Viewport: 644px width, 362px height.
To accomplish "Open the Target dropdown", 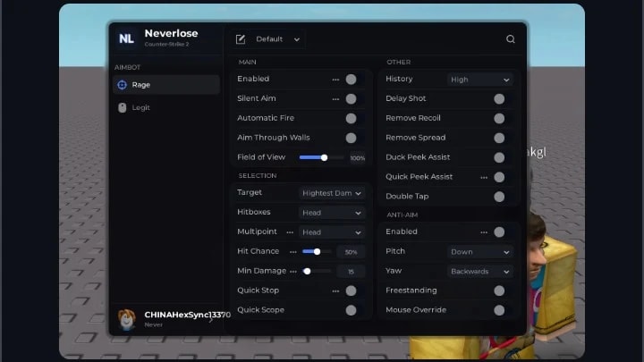I will 332,193.
